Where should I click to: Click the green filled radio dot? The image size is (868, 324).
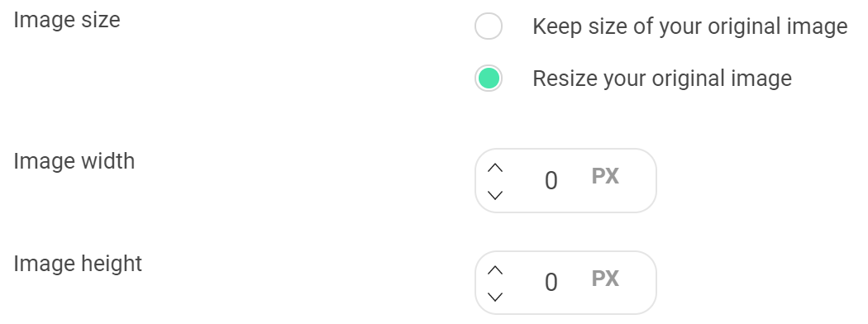[489, 78]
